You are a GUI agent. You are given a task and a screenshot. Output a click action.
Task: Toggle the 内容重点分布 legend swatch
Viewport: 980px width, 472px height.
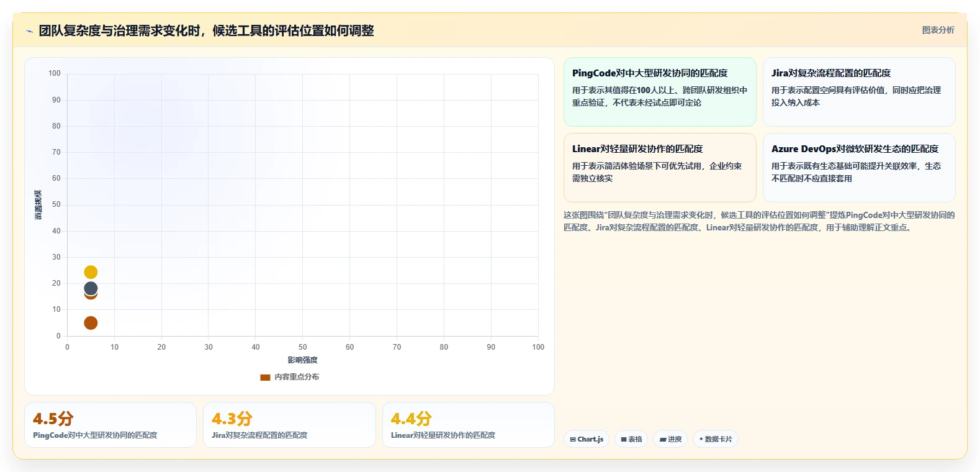(x=265, y=377)
